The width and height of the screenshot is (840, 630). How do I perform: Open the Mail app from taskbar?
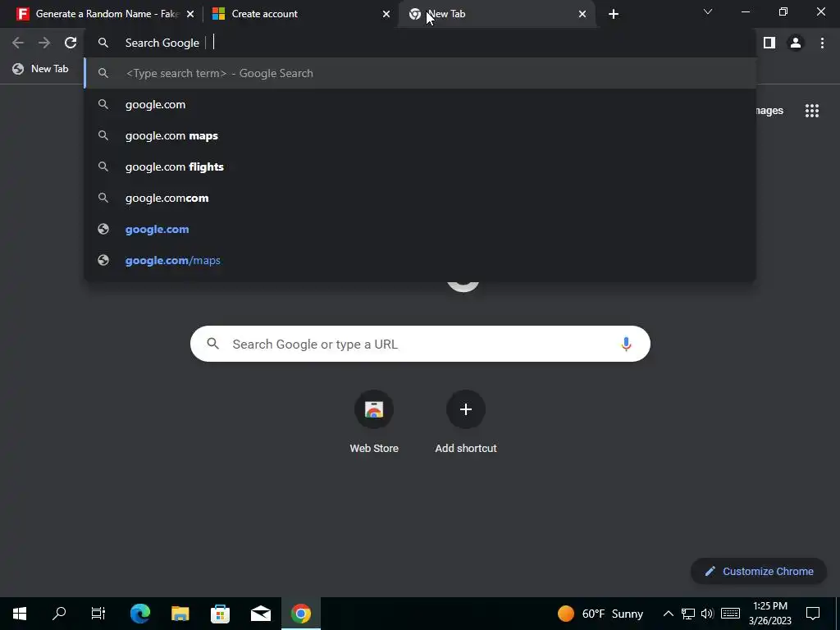click(x=260, y=614)
